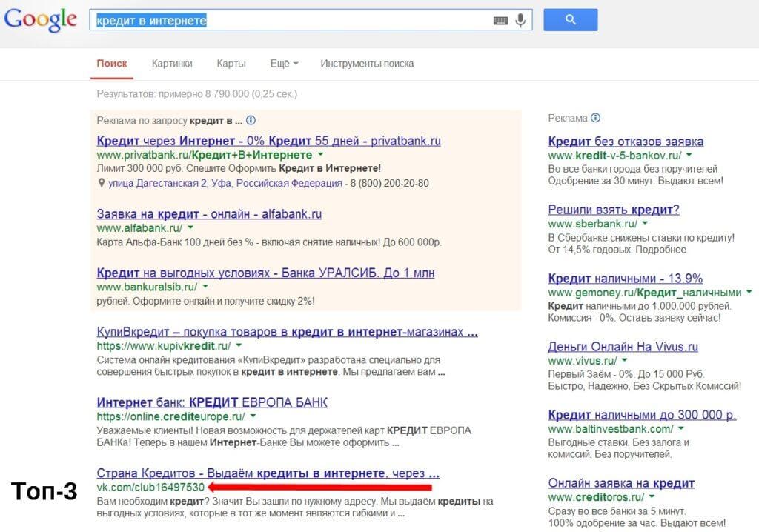Viewport: 759px width, 532px height.
Task: Click the www.bankuralsib.ru/ green URL
Action: 147,287
